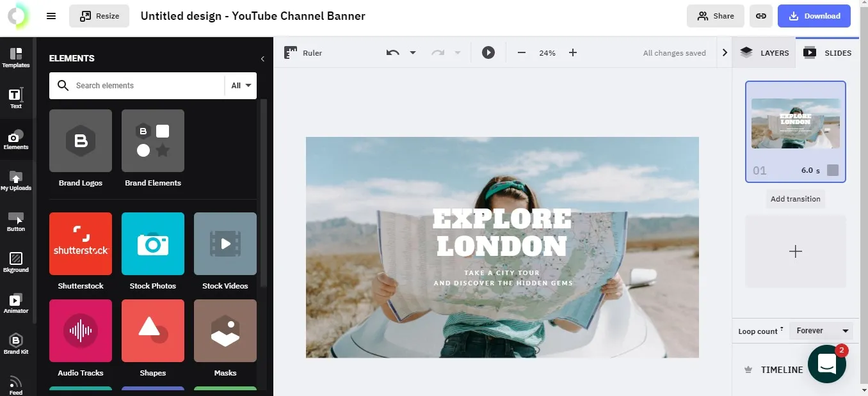Toggle the Ruler
The width and height of the screenshot is (868, 396).
(x=303, y=52)
